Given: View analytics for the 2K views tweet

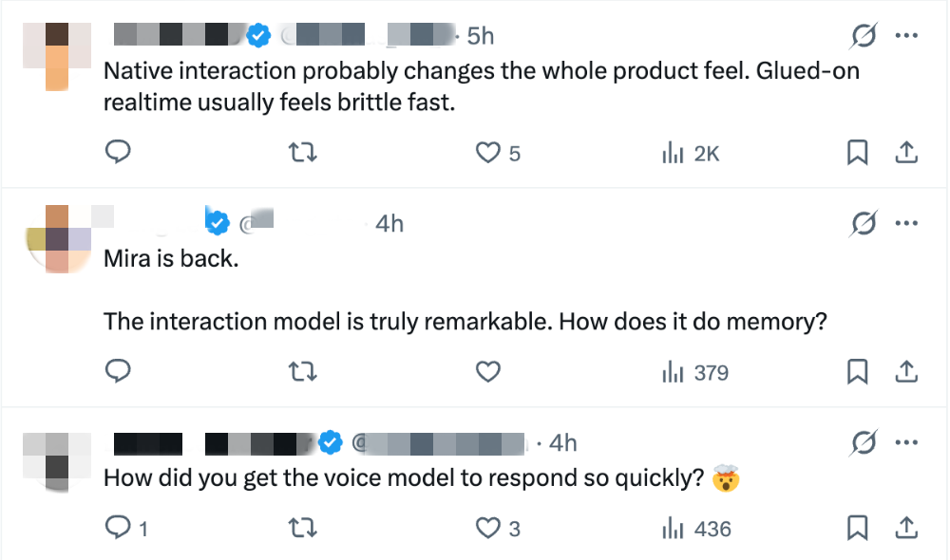Looking at the screenshot, I should point(691,153).
